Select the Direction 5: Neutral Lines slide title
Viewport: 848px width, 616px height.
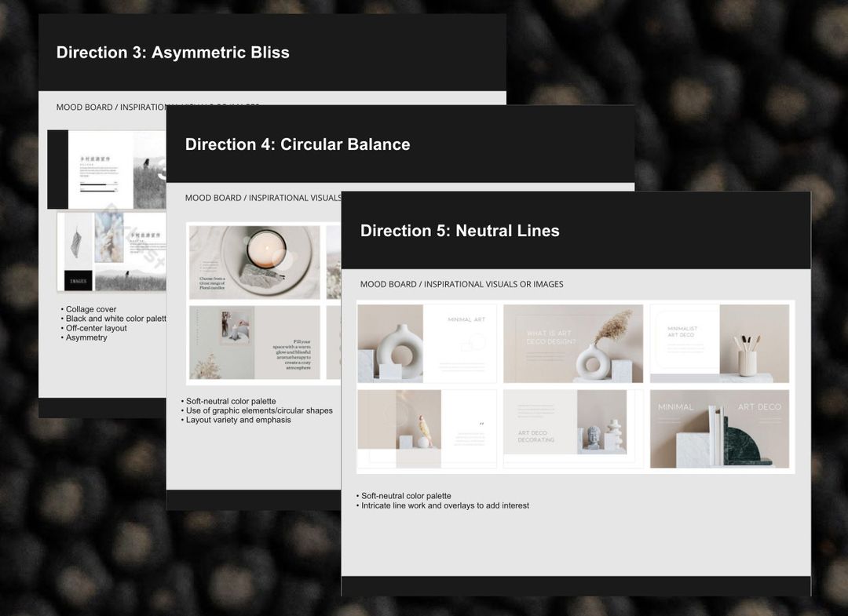(459, 231)
